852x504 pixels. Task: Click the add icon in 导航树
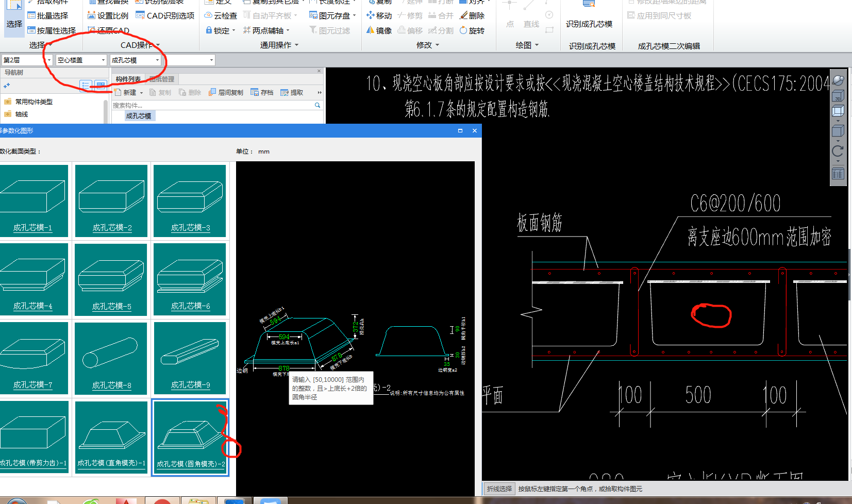pyautogui.click(x=7, y=86)
